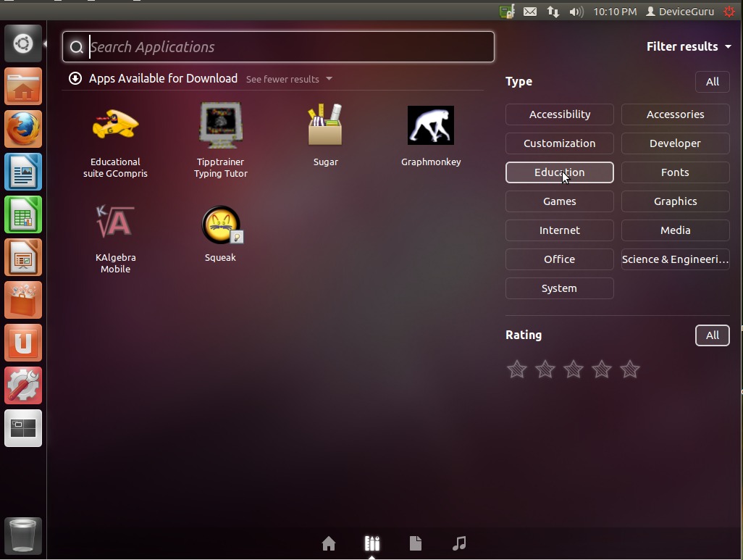Image resolution: width=743 pixels, height=560 pixels.
Task: Switch to the Applications lens icon
Action: pos(372,543)
